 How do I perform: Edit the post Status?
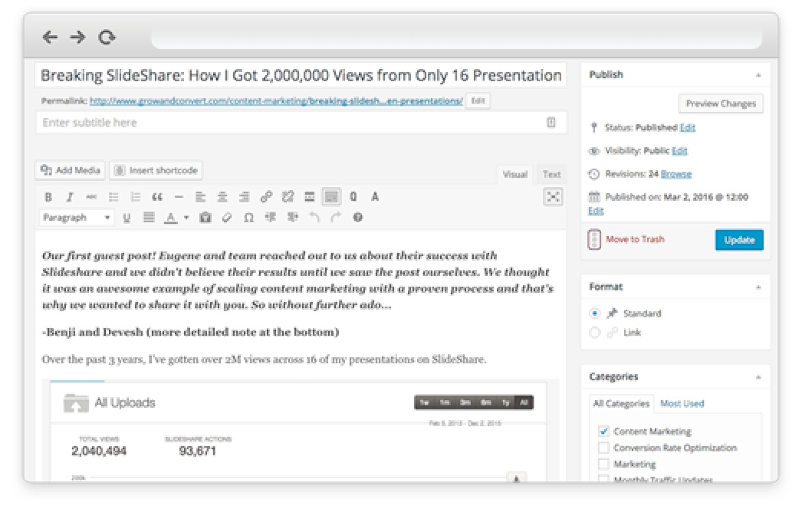click(688, 128)
